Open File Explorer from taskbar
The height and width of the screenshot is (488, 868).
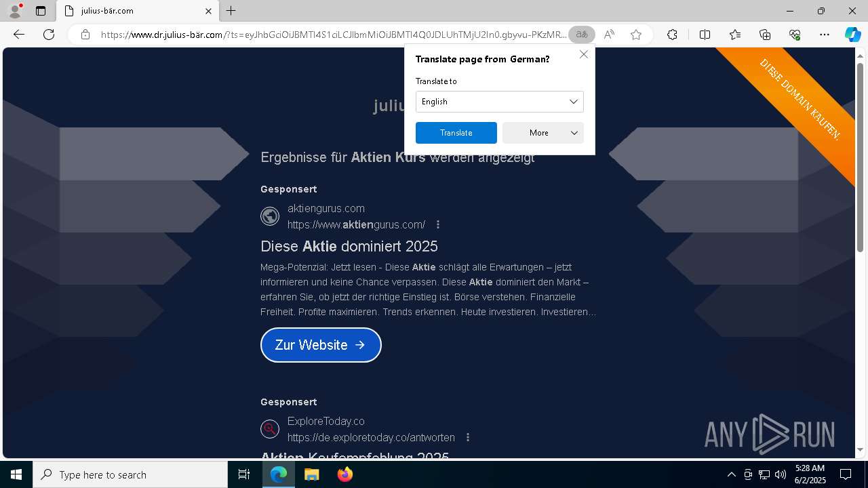pyautogui.click(x=312, y=474)
